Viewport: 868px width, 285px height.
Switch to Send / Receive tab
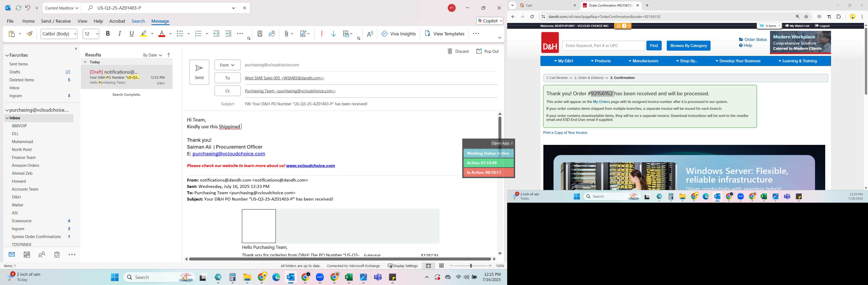[56, 21]
